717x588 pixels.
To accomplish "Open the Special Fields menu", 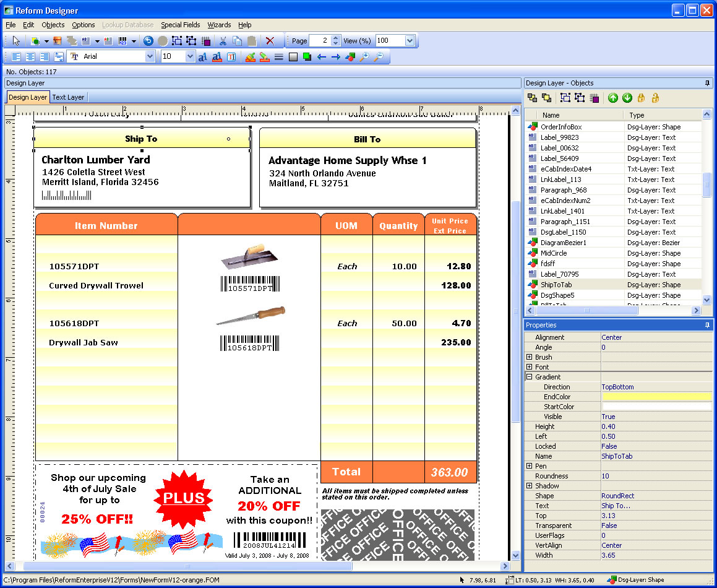I will (180, 25).
